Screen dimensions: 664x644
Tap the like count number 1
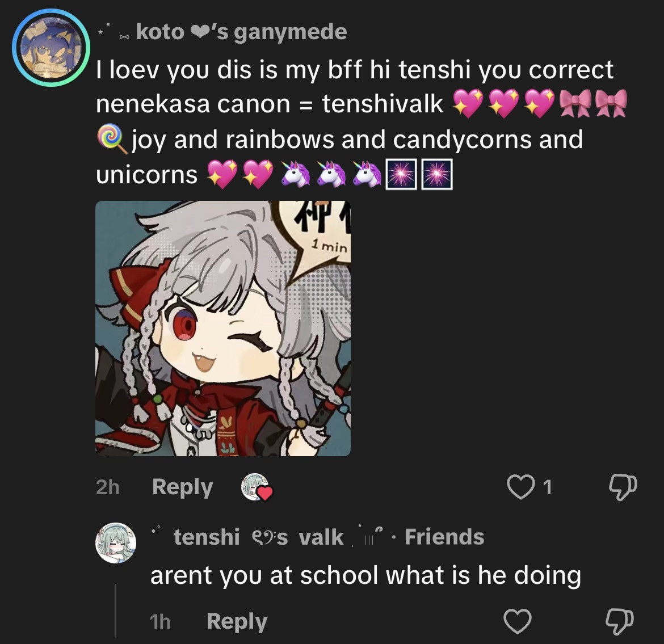pos(547,488)
